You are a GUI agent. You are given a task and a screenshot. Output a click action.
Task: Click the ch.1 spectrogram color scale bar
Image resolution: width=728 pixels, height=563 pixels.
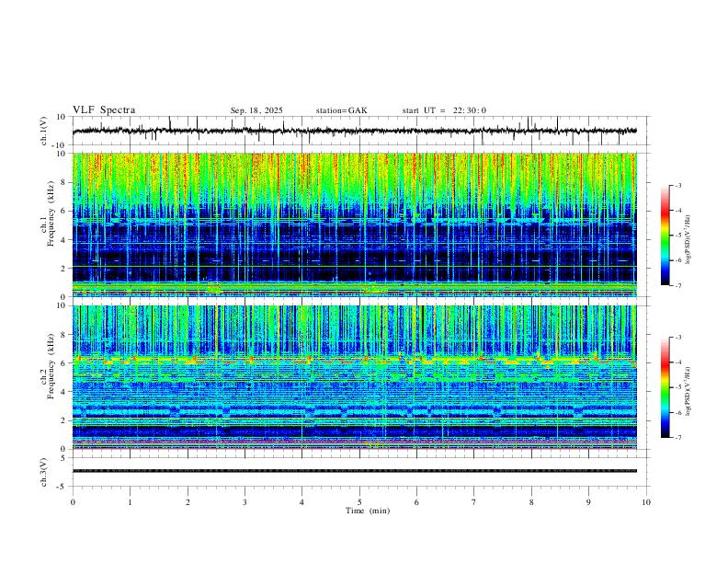tap(665, 236)
